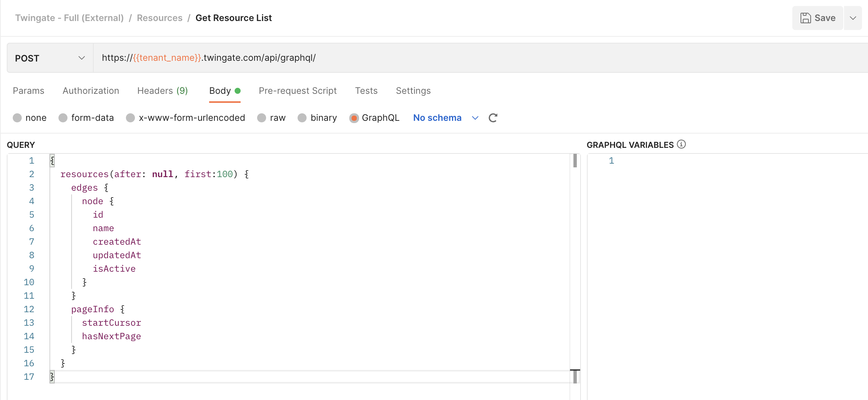Click the 'id' field on line 5
This screenshot has height=400, width=868.
click(x=98, y=215)
